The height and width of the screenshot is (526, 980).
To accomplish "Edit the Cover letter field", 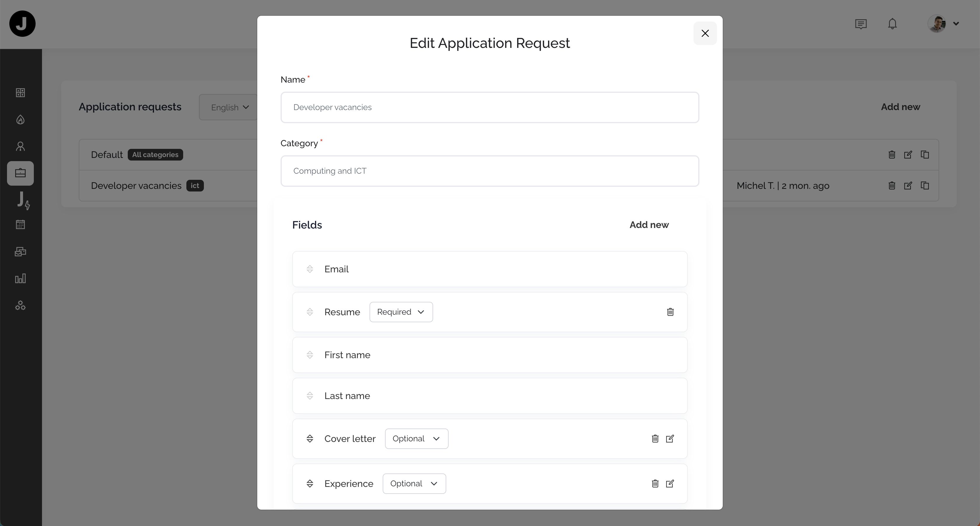I will 670,439.
